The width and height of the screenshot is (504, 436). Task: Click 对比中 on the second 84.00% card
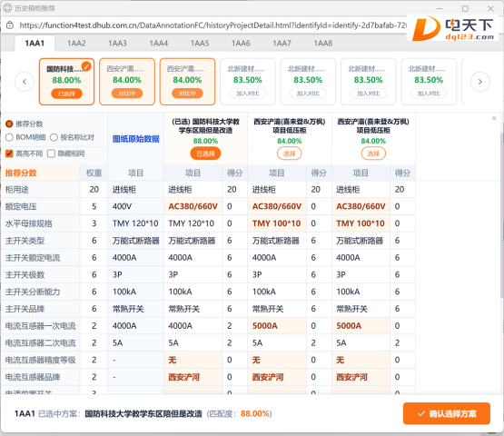(x=187, y=94)
